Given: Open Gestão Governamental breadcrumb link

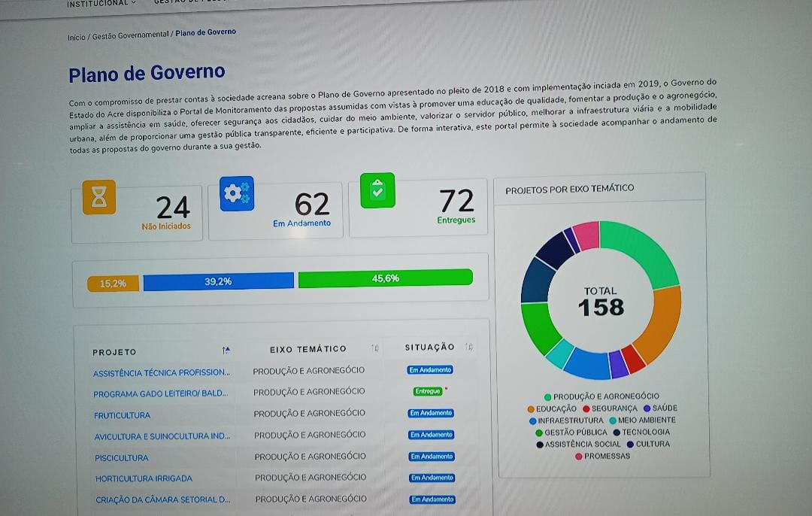Looking at the screenshot, I should [131, 35].
